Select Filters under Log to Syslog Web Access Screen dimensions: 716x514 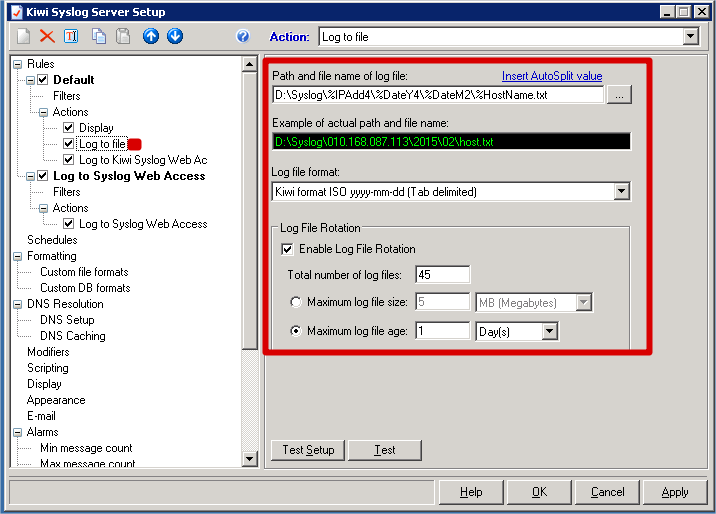tap(67, 192)
